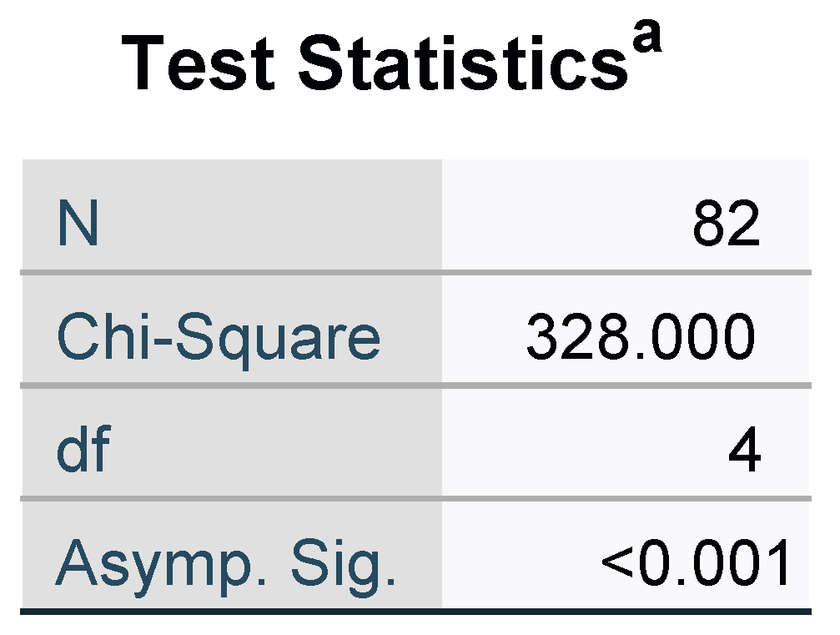Select the cell with value 82
840x635 pixels.
coord(726,224)
